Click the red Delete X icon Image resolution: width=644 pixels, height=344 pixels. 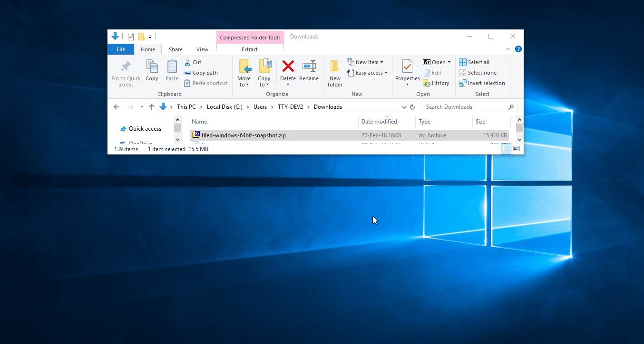[288, 66]
